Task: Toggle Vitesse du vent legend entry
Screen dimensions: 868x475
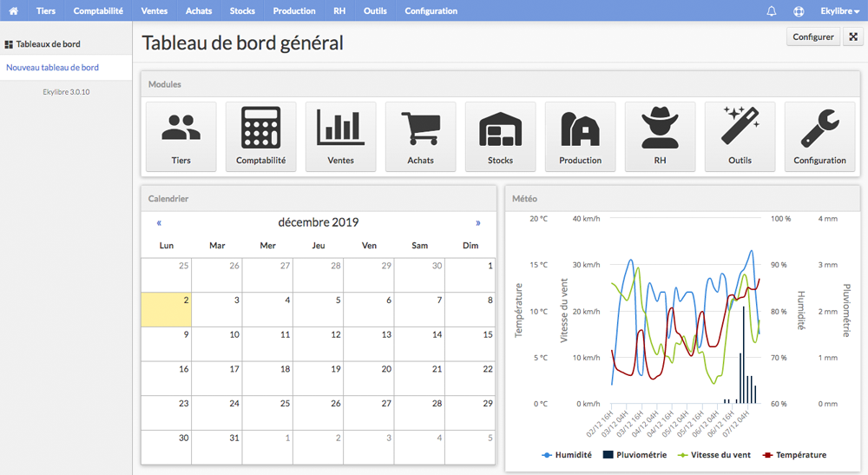Action: 714,454
